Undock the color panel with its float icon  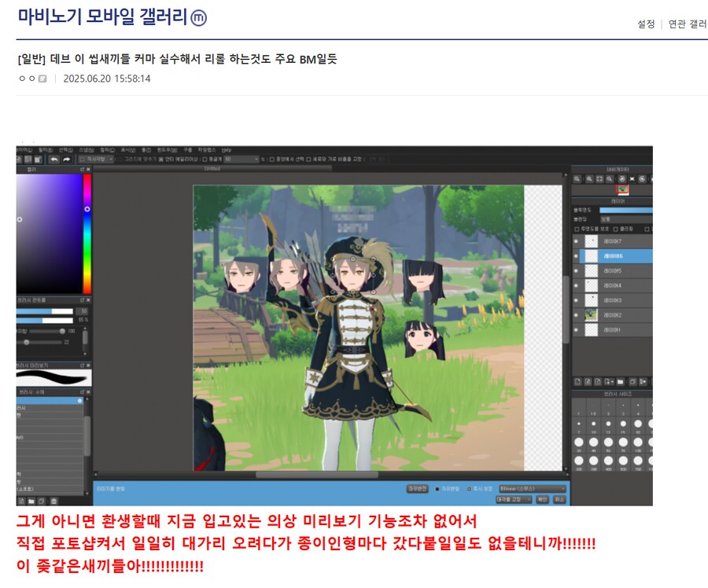point(82,169)
